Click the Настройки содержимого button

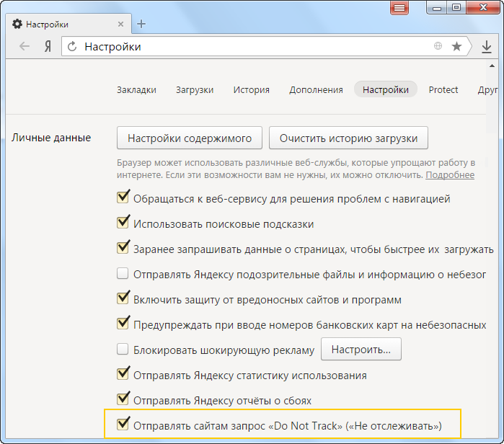point(190,138)
